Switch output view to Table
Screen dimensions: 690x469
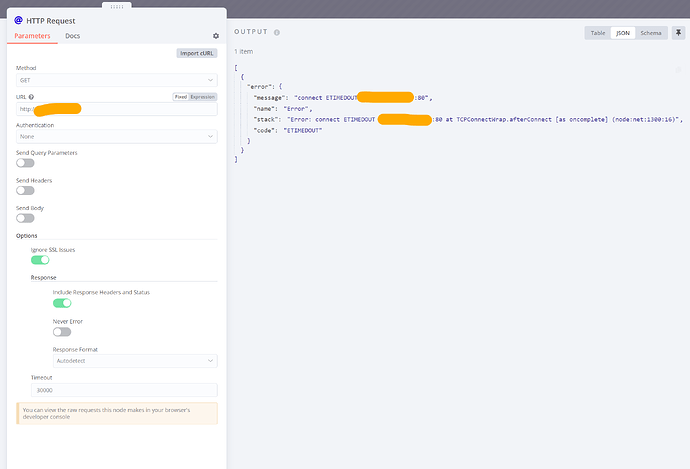click(597, 33)
